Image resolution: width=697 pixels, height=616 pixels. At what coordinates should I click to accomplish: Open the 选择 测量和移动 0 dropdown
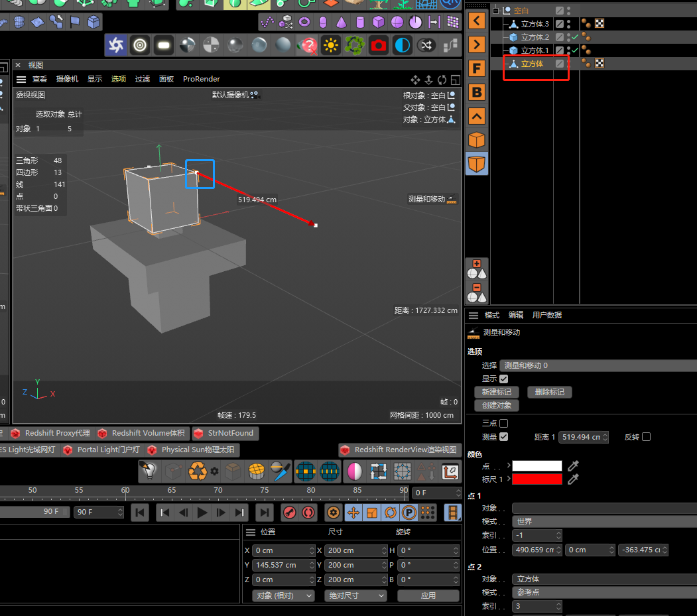tap(598, 365)
